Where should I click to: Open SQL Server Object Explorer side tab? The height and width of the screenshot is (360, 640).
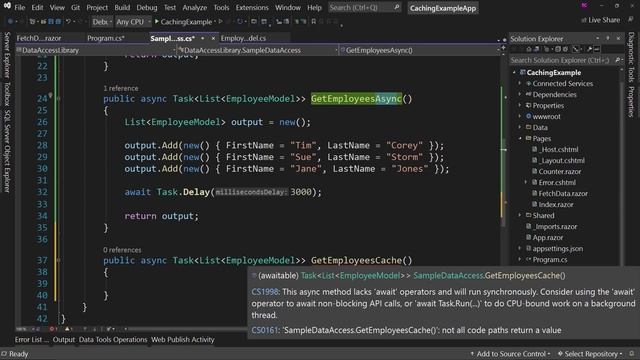point(7,151)
